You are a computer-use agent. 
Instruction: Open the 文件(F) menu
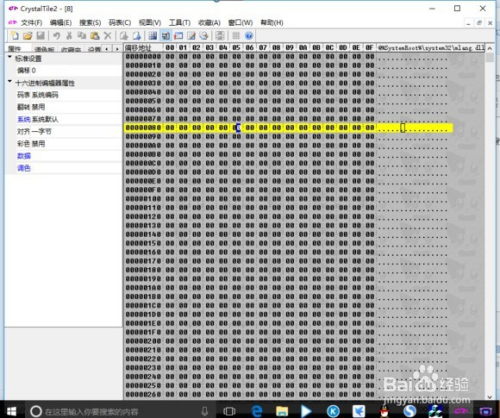[x=31, y=23]
